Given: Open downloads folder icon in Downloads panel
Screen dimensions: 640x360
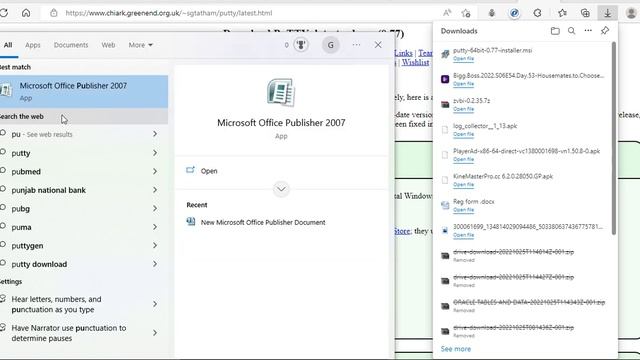Looking at the screenshot, I should [555, 31].
